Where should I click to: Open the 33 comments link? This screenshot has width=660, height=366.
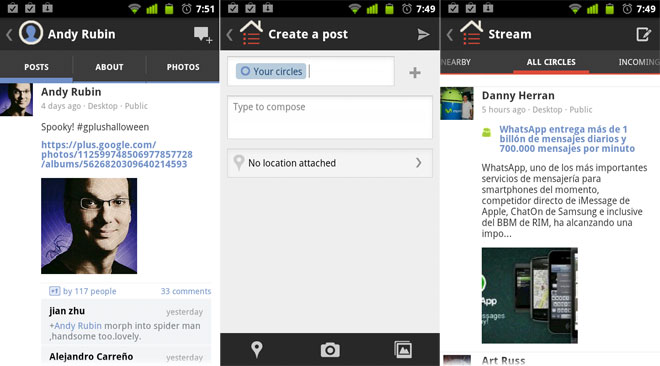[186, 291]
